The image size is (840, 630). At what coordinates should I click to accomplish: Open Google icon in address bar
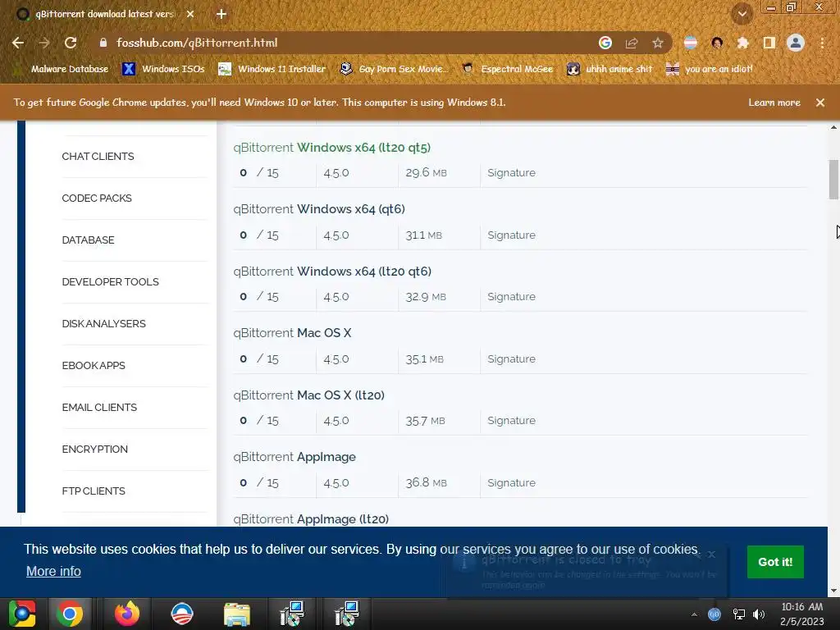[605, 43]
